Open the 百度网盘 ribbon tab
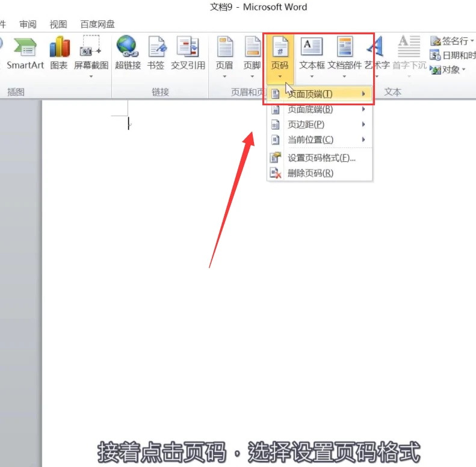The height and width of the screenshot is (467, 476). click(x=97, y=24)
